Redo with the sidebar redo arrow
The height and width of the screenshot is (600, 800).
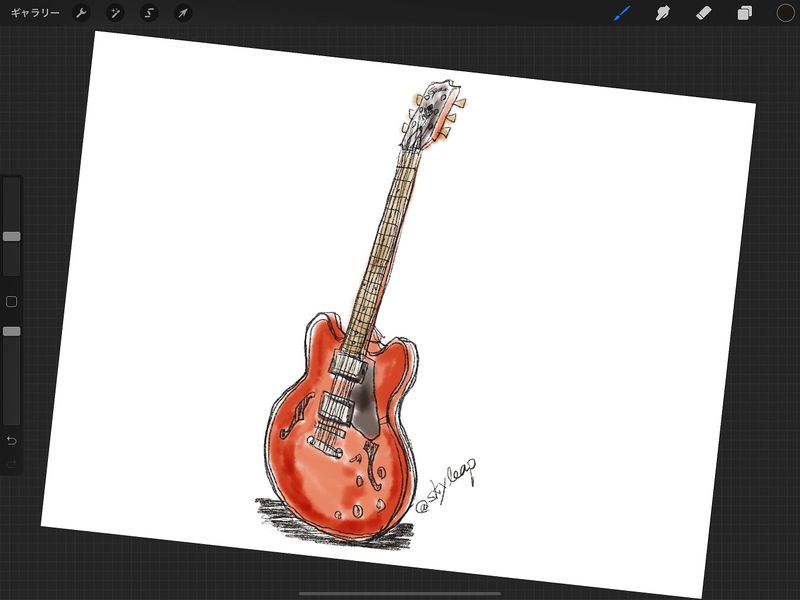12,464
